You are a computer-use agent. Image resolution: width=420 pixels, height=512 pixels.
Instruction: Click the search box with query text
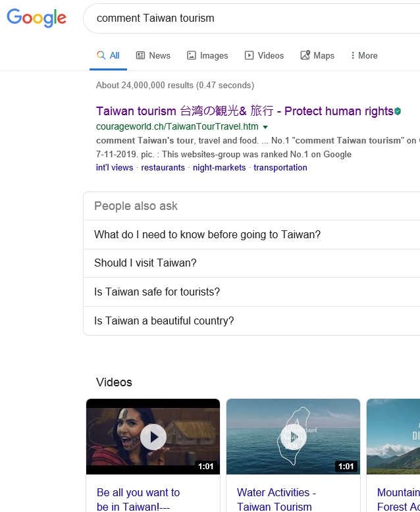point(250,18)
